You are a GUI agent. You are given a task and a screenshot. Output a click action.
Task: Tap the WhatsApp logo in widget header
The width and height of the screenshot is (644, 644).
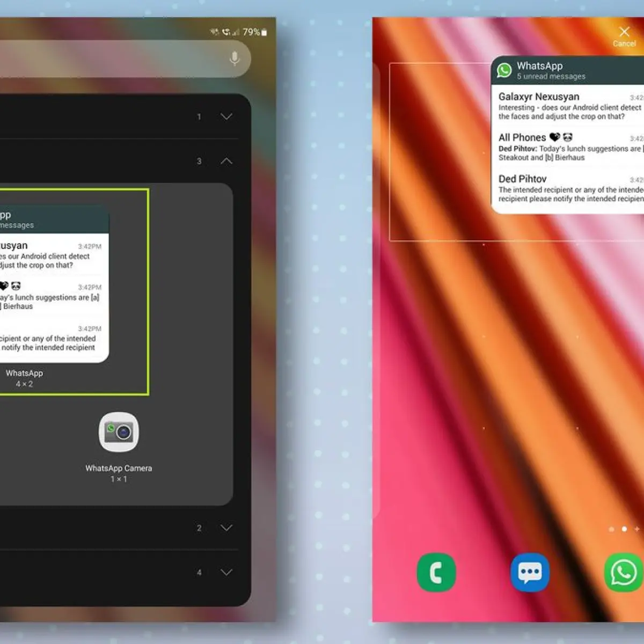pyautogui.click(x=504, y=70)
